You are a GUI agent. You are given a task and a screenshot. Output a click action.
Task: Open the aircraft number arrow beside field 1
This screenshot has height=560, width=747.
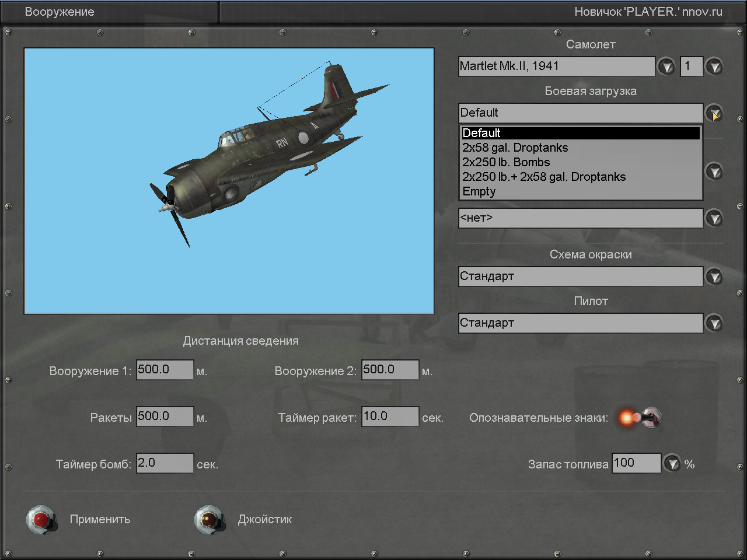click(x=714, y=66)
